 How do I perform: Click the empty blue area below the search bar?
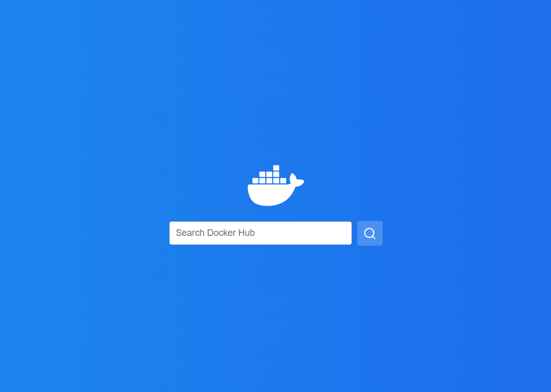tap(276, 316)
